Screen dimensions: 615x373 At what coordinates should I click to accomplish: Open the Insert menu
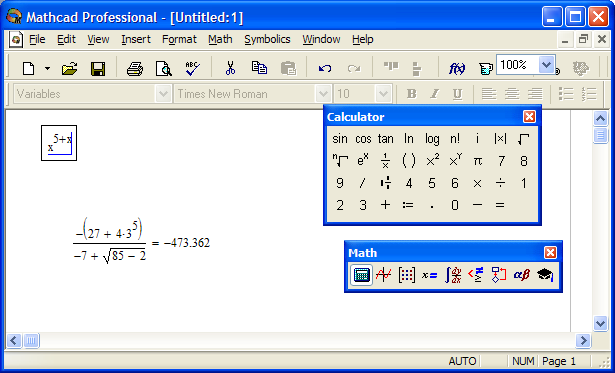pyautogui.click(x=136, y=39)
